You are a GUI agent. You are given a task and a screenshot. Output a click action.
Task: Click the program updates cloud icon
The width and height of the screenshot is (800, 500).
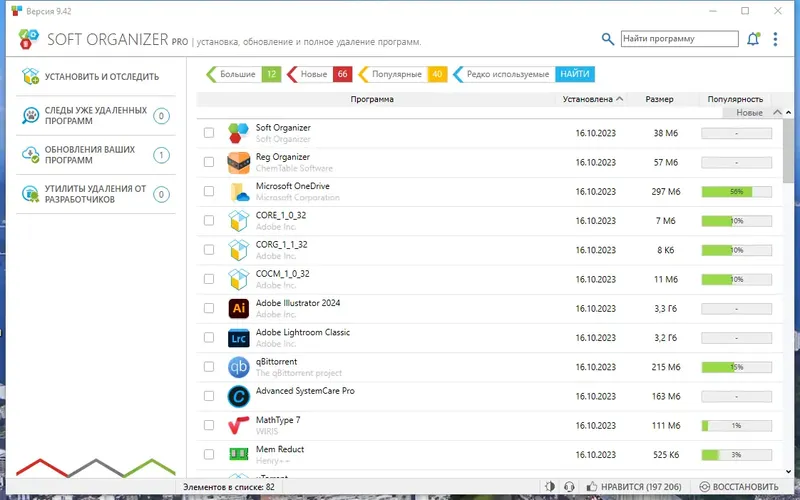point(31,155)
